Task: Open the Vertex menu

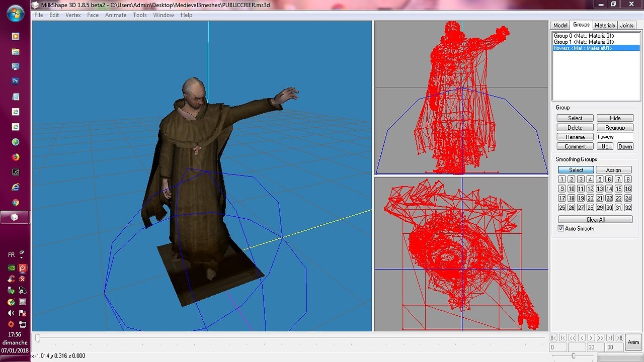Action: click(73, 15)
